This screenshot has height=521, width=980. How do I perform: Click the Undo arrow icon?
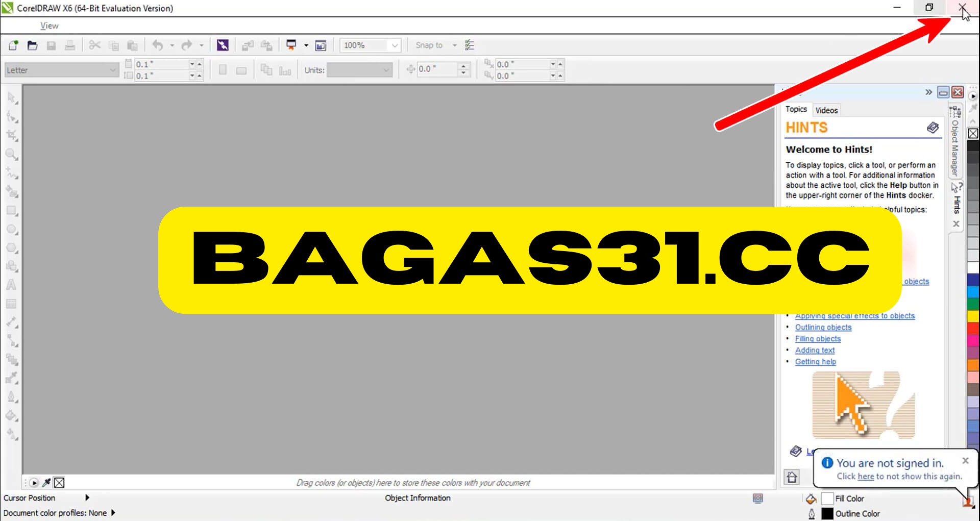pyautogui.click(x=157, y=45)
